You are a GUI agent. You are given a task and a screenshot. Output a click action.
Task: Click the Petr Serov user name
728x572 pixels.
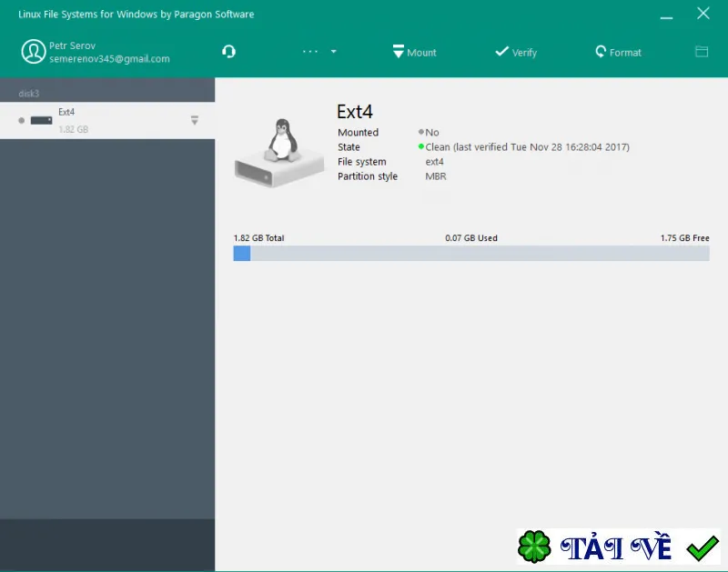pyautogui.click(x=73, y=45)
